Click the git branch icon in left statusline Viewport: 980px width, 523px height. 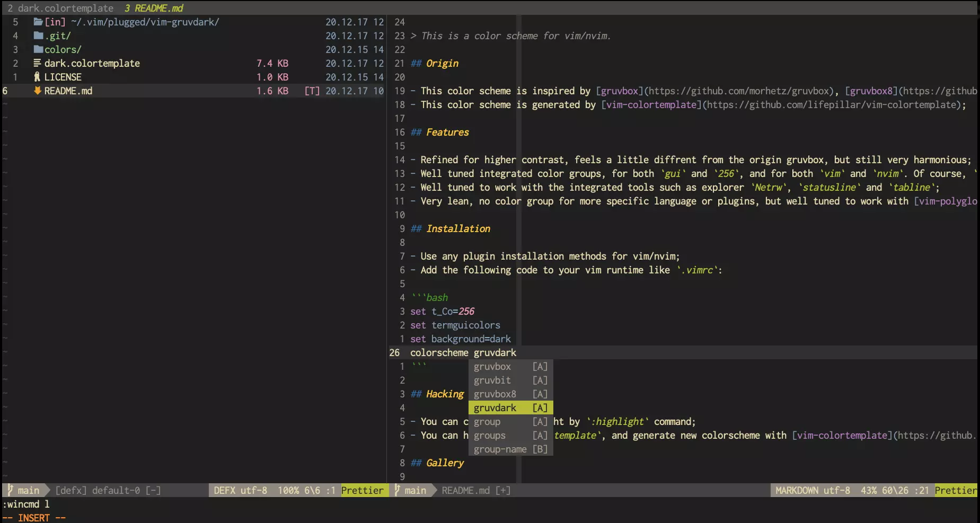[10, 491]
